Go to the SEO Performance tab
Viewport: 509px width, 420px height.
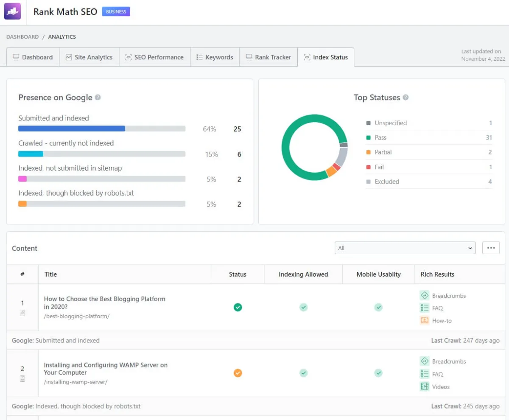154,57
